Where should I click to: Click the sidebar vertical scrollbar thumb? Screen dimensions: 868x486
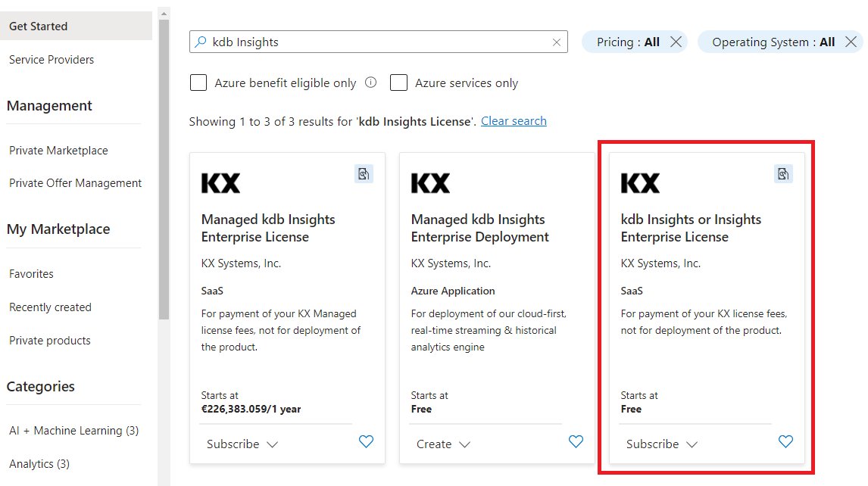coord(164,170)
